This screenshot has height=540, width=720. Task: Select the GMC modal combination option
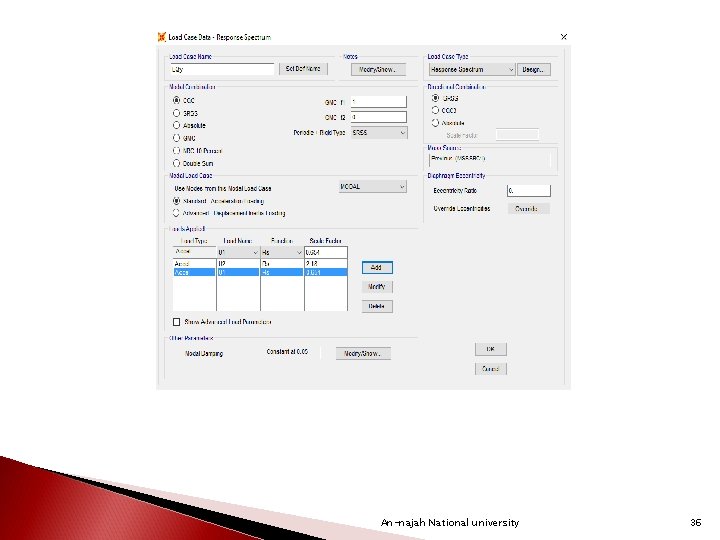click(176, 138)
